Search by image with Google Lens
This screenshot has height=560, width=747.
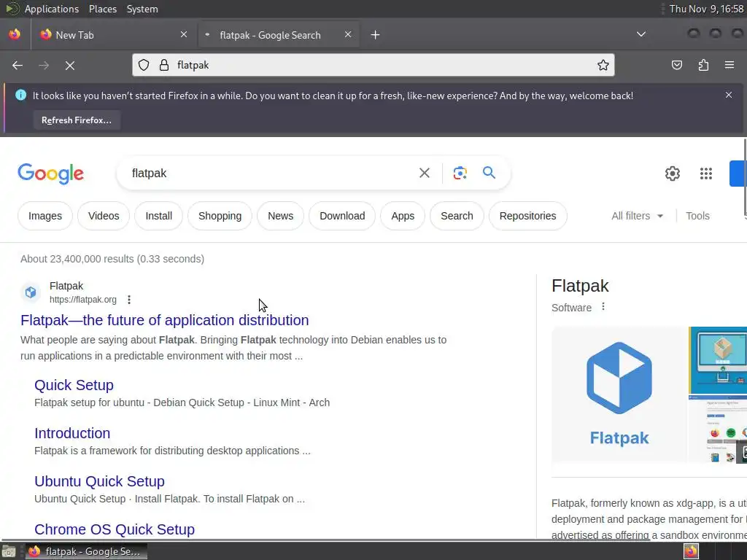coord(460,173)
